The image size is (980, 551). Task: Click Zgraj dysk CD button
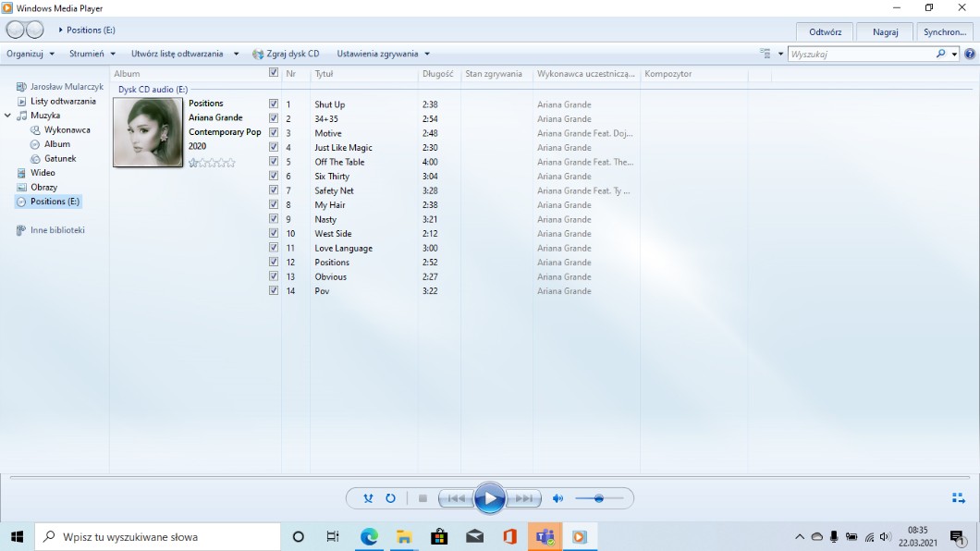pos(286,54)
